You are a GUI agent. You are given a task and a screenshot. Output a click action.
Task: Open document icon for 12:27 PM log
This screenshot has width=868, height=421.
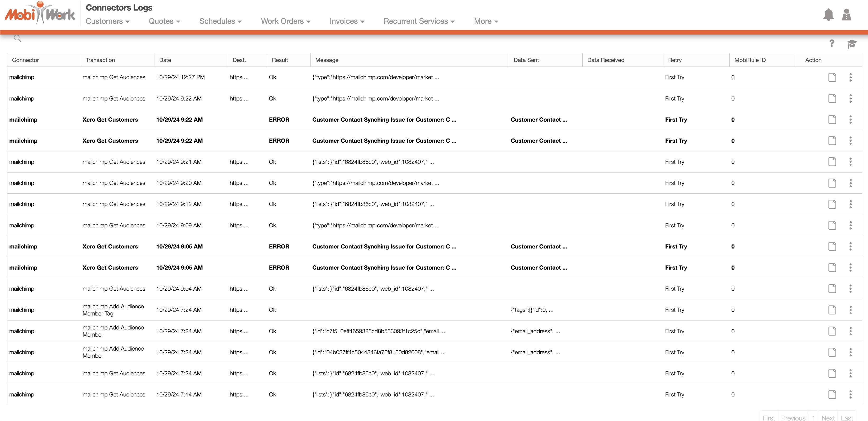tap(832, 77)
